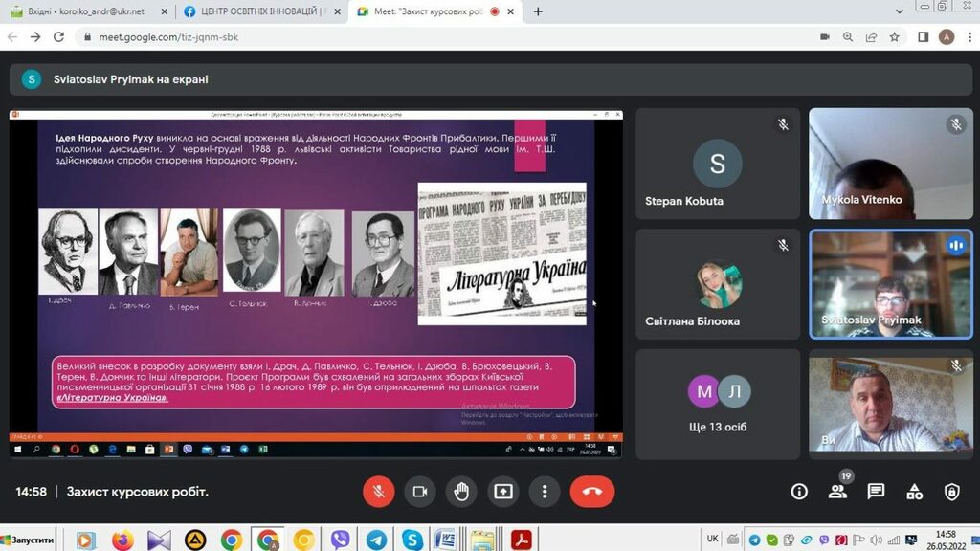980x551 pixels.
Task: Unmute the microphone in Meet controls
Action: click(x=379, y=492)
